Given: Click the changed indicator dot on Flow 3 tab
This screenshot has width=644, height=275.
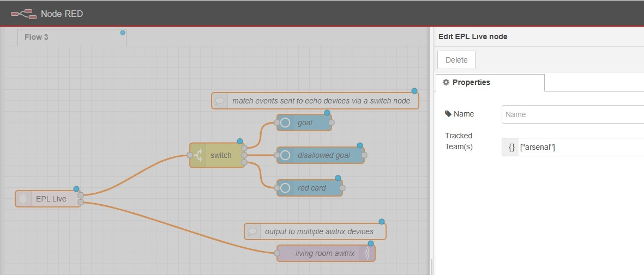Looking at the screenshot, I should tap(122, 33).
